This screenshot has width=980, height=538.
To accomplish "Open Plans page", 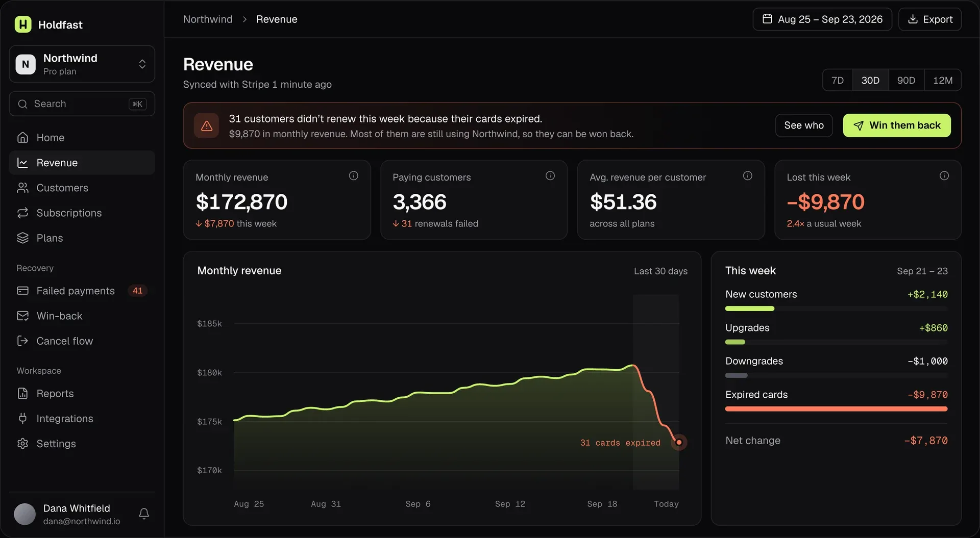I will click(x=82, y=238).
